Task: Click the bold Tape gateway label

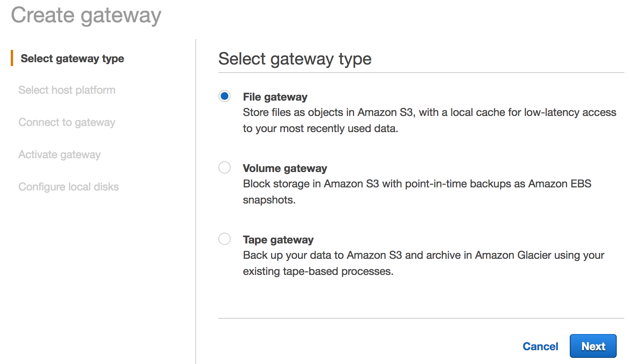Action: (278, 240)
